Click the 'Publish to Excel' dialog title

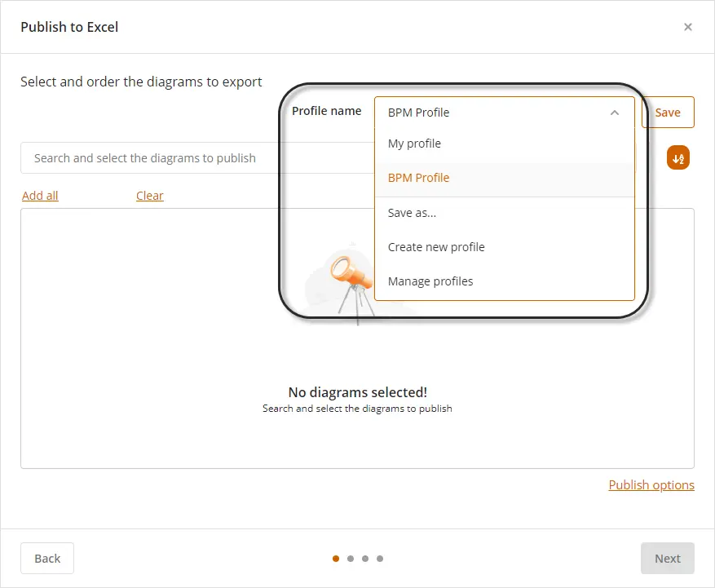coord(69,27)
